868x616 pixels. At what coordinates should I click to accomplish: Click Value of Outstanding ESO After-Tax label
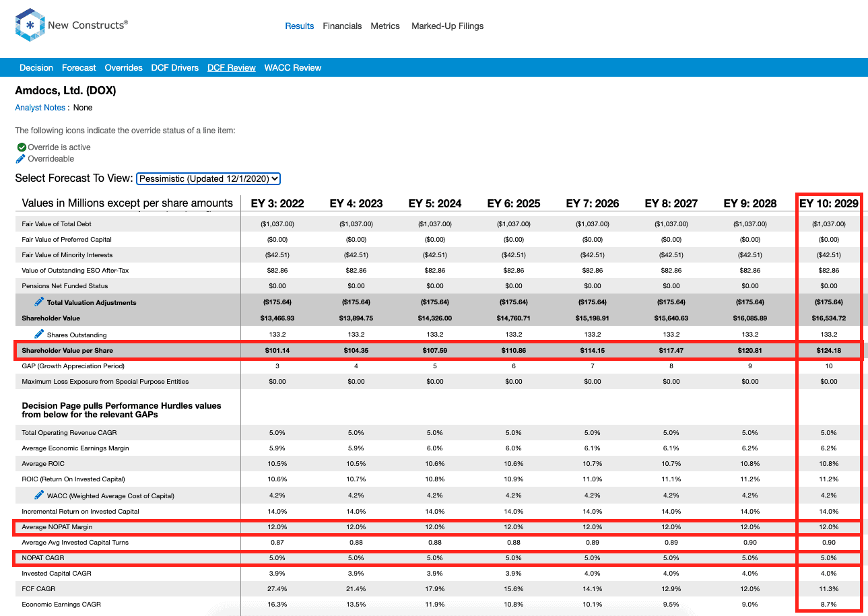click(75, 271)
